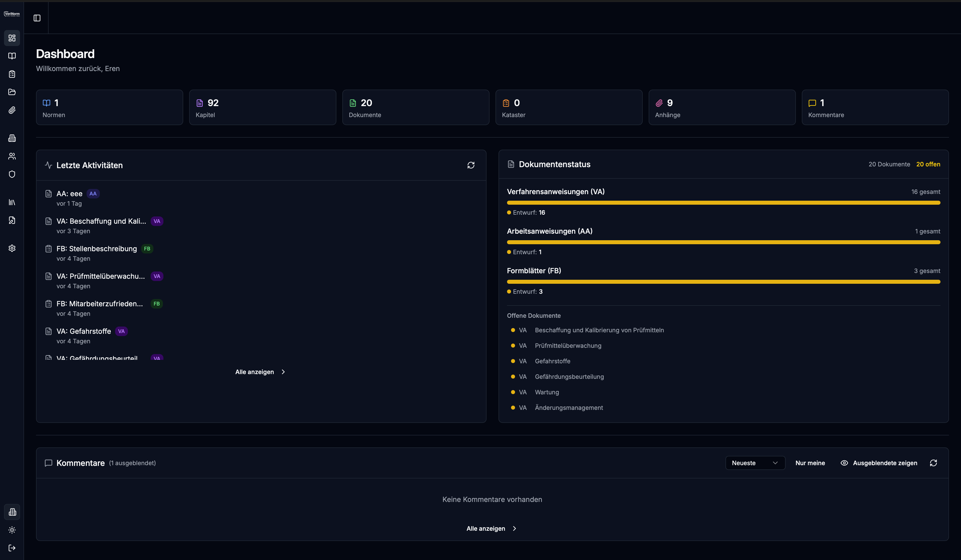Toggle light/dark theme sun icon

click(x=12, y=530)
